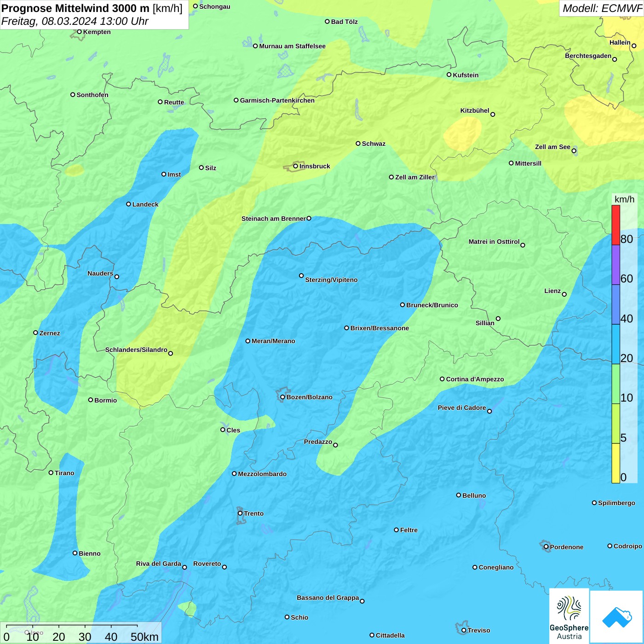Click the 'Schio' label
The width and height of the screenshot is (644, 644).
(x=299, y=617)
